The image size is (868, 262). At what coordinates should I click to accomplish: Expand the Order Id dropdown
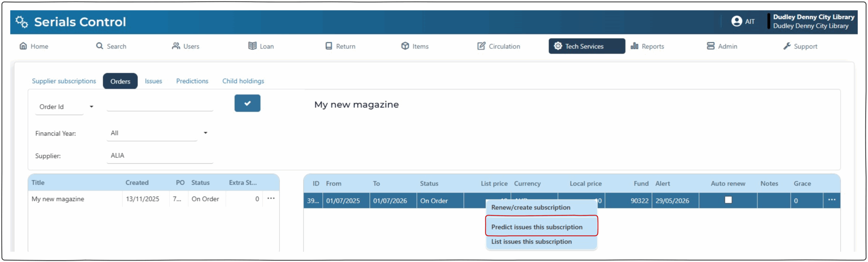pyautogui.click(x=91, y=107)
